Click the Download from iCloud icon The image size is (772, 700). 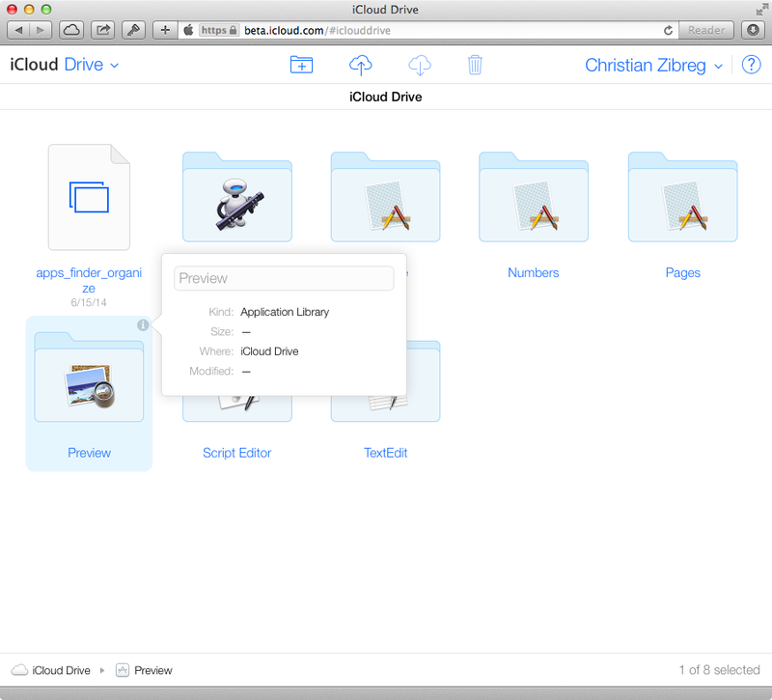[420, 65]
